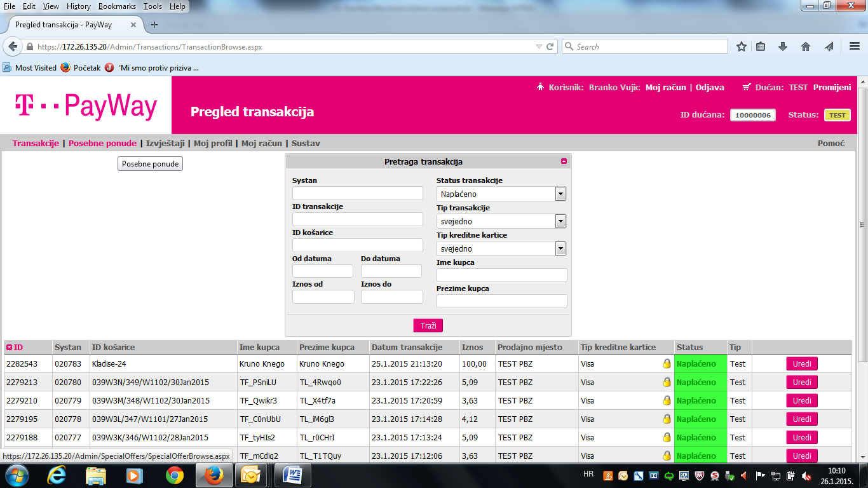Screen dimensions: 868x488
Task: Open the Firefox downloads arrow icon
Action: click(x=783, y=46)
